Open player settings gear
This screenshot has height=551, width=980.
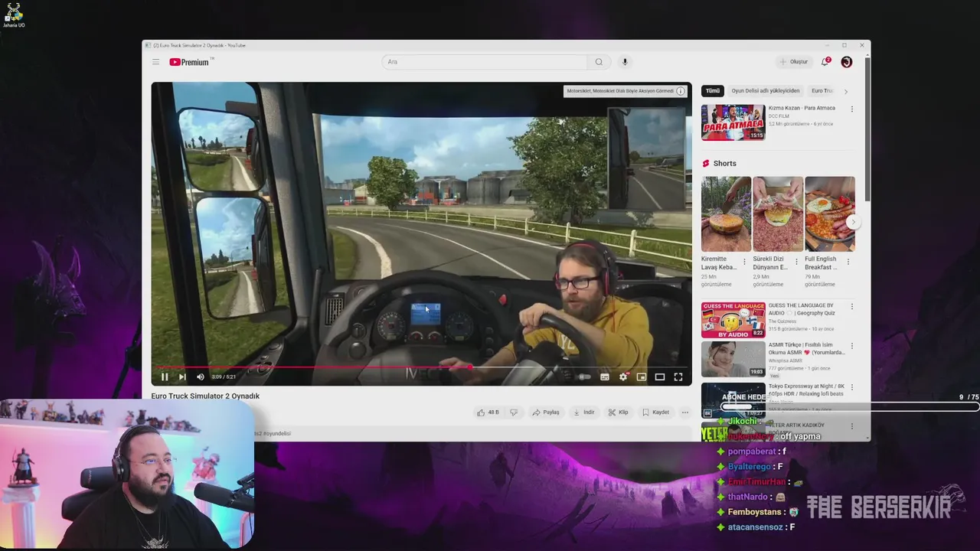tap(623, 377)
